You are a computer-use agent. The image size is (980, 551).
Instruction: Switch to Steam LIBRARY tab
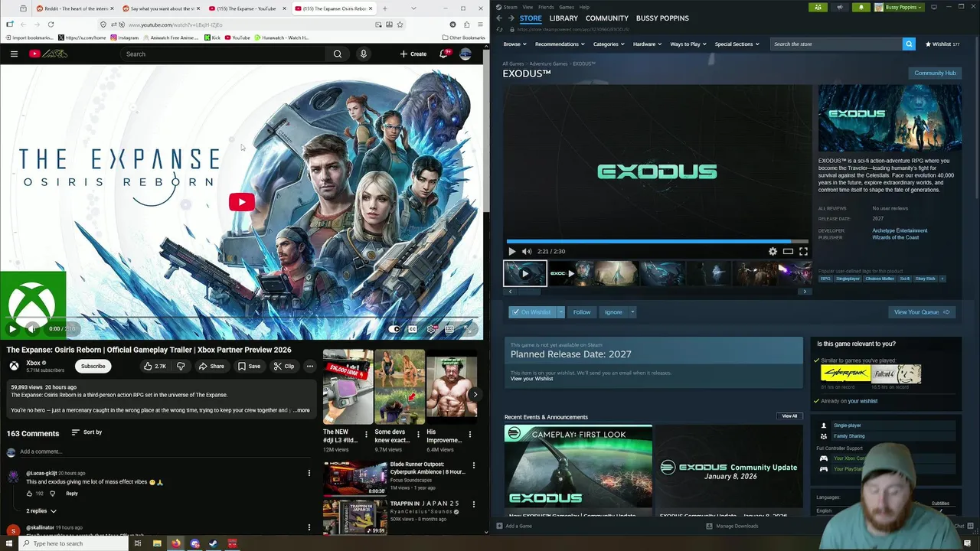click(x=563, y=18)
